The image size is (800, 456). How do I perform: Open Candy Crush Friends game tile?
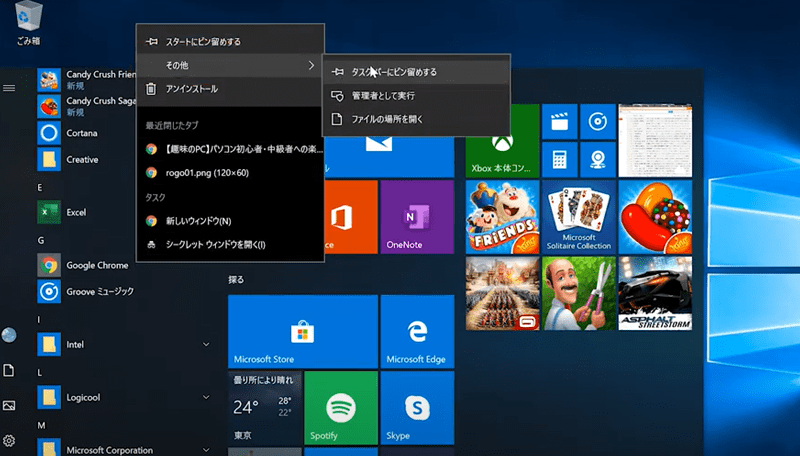tap(502, 217)
